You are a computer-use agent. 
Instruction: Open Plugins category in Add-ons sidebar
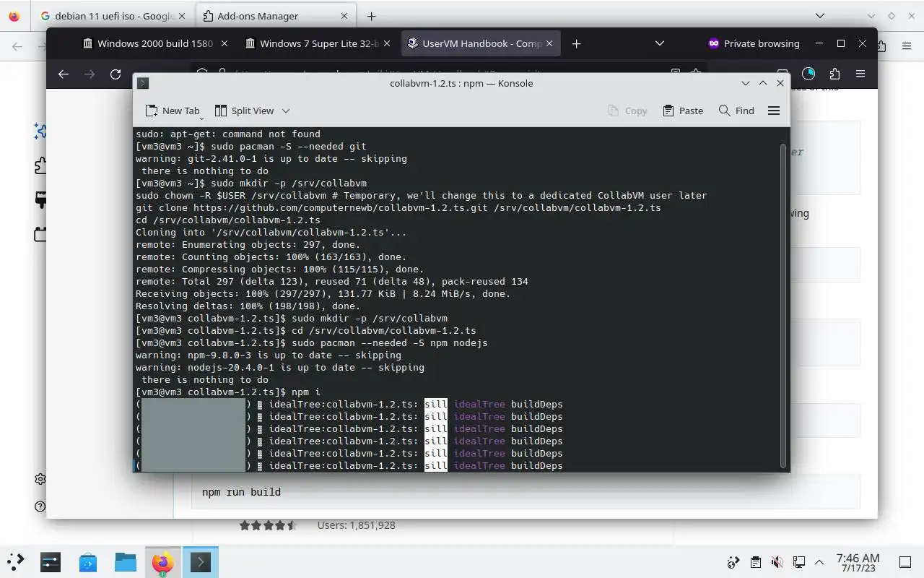(40, 234)
